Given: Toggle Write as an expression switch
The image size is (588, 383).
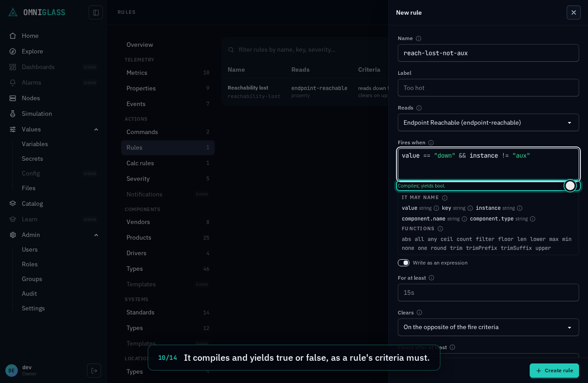Looking at the screenshot, I should tap(404, 263).
